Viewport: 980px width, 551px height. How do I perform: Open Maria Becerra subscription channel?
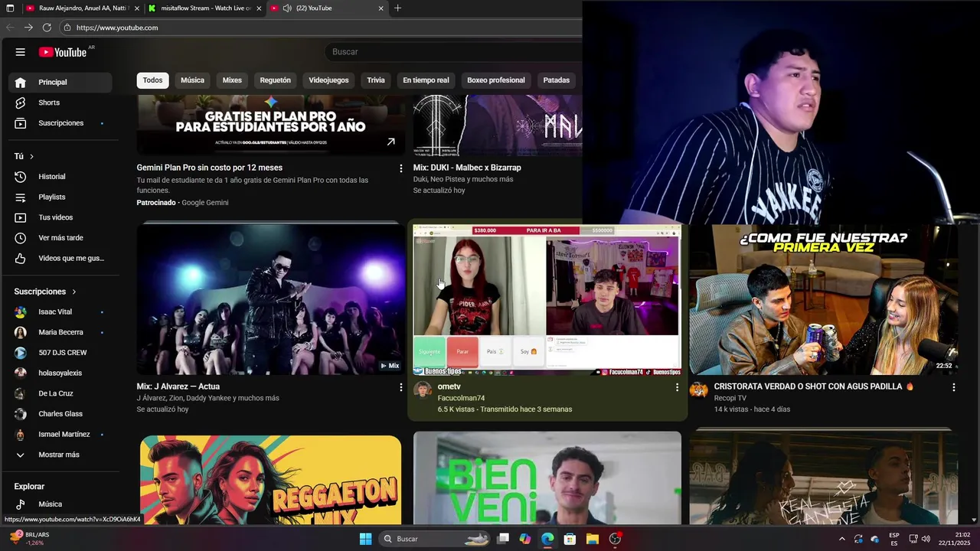(x=60, y=332)
